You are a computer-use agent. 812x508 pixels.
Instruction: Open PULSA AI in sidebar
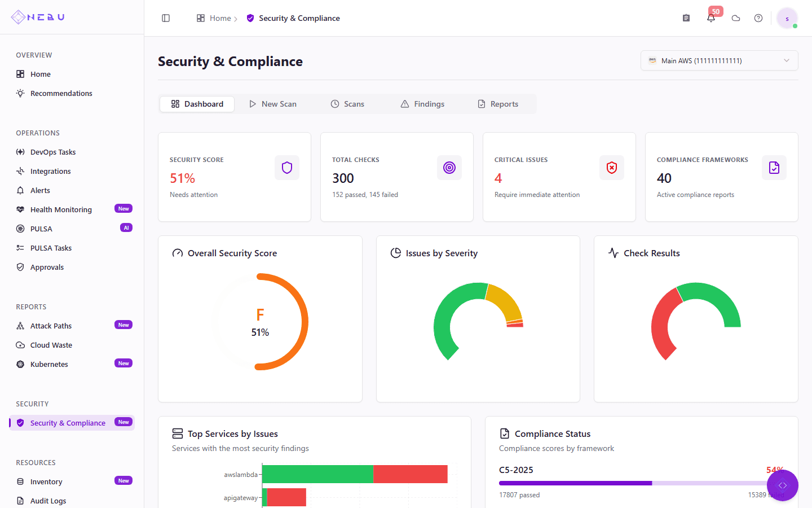[72, 229]
